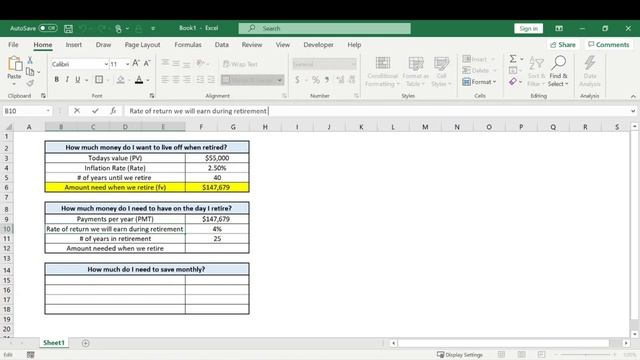Open the Paste options dropdown arrow
This screenshot has width=640, height=360.
(14, 84)
